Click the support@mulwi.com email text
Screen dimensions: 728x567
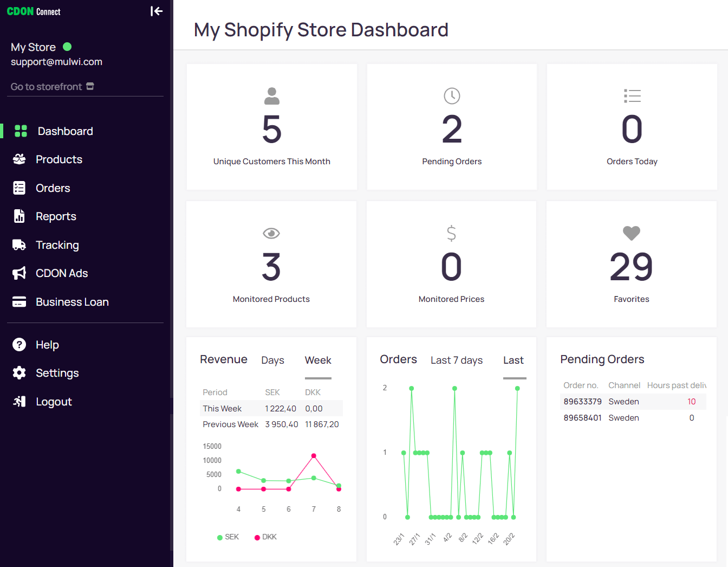point(56,62)
